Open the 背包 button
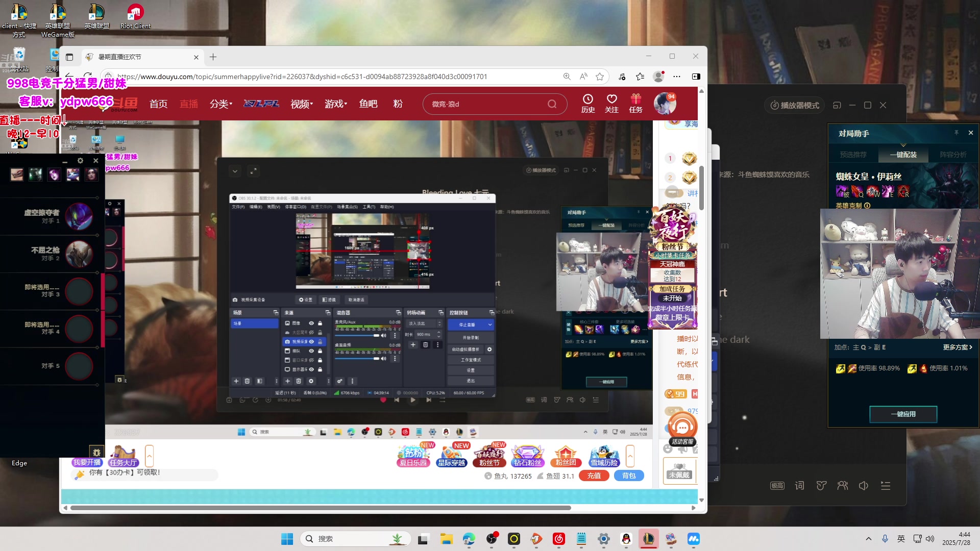This screenshot has height=551, width=980. [x=629, y=475]
